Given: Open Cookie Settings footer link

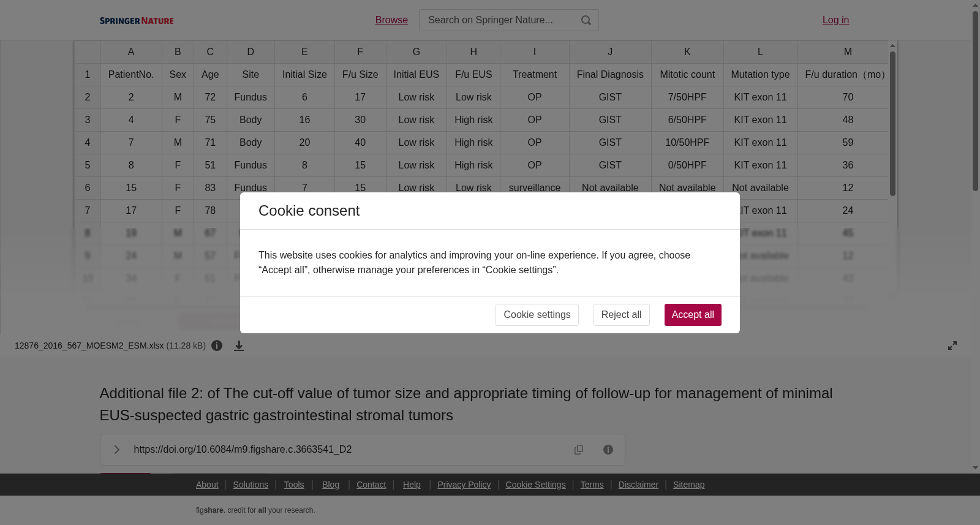Looking at the screenshot, I should (x=535, y=485).
